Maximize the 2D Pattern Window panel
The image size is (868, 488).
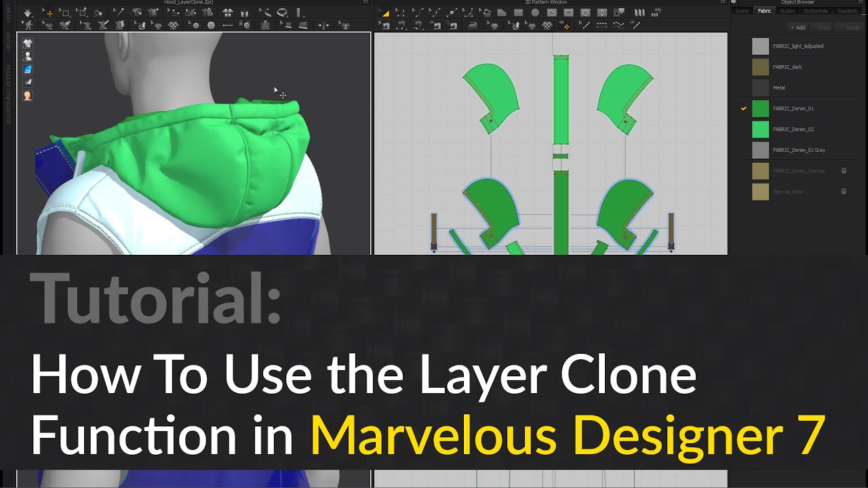[x=722, y=3]
